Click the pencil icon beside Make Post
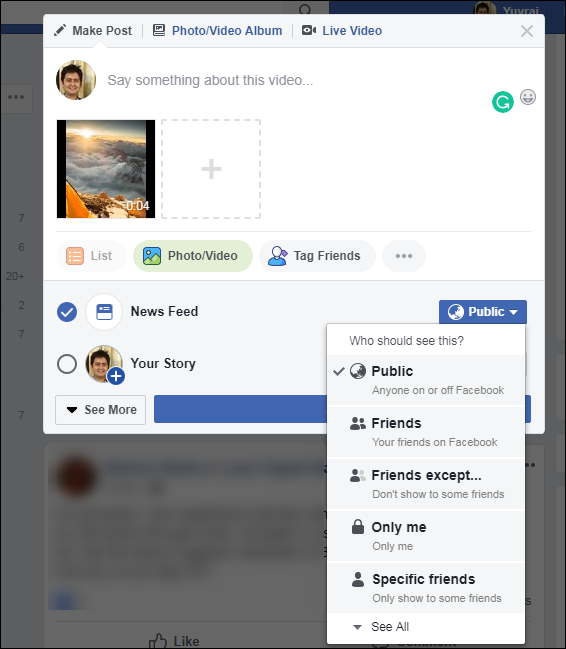 [x=60, y=30]
